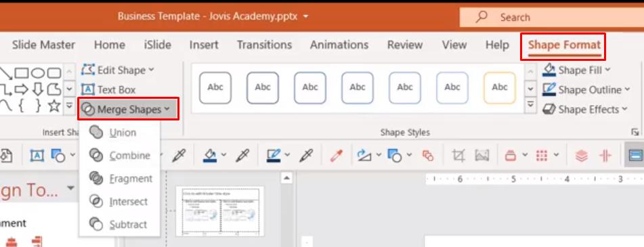Open the Insert tab

pos(204,45)
